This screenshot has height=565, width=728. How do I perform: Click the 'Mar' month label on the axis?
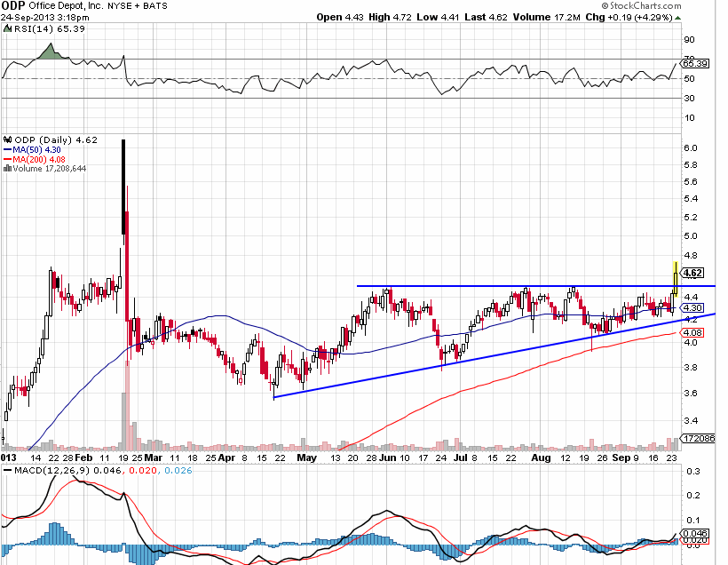point(154,458)
